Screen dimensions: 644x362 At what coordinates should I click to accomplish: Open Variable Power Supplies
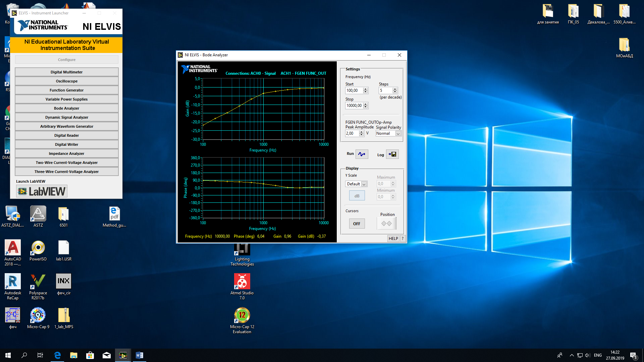[x=67, y=99]
